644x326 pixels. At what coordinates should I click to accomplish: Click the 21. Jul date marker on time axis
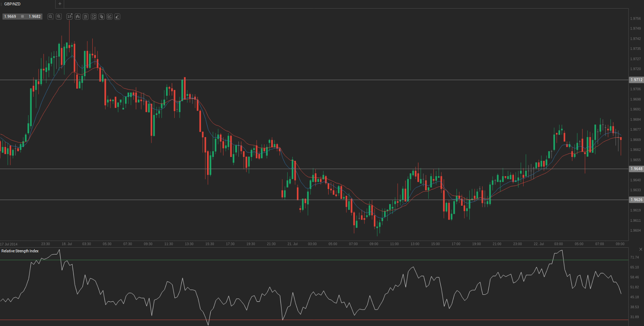[x=292, y=244]
